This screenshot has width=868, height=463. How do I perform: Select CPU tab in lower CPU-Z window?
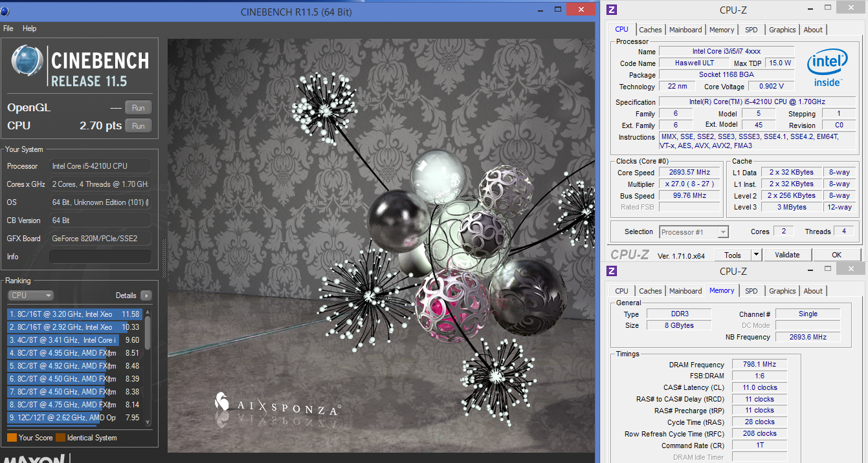(621, 291)
